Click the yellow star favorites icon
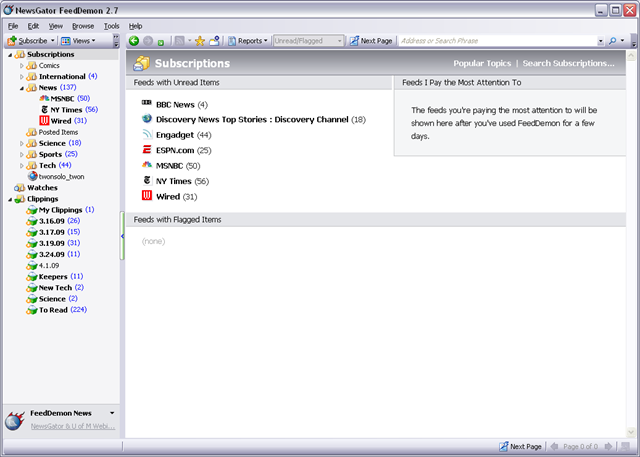This screenshot has height=457, width=640. (x=200, y=41)
